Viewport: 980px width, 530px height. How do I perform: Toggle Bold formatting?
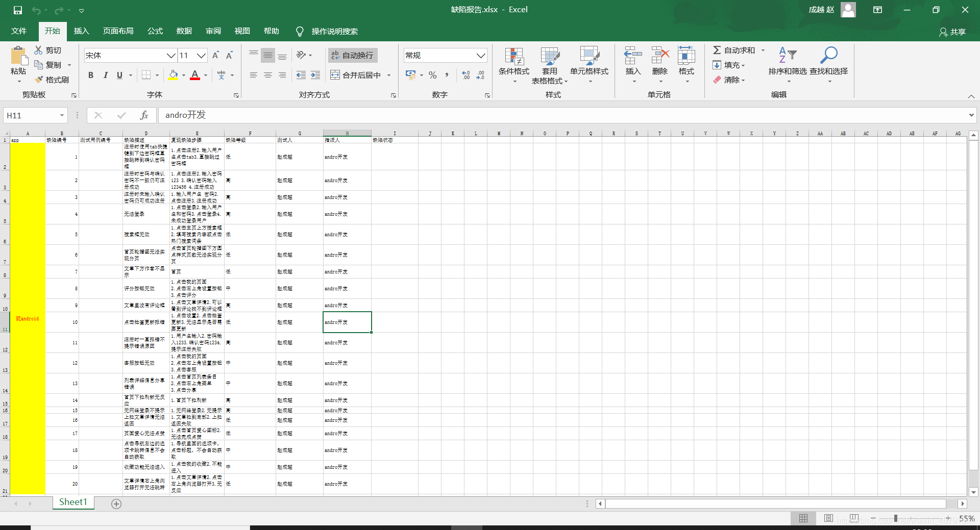point(91,75)
